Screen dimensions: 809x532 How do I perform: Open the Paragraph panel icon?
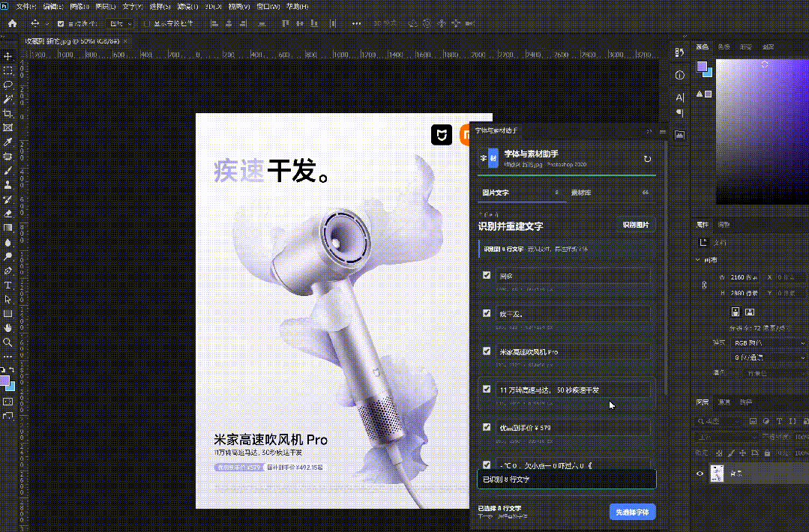(679, 113)
